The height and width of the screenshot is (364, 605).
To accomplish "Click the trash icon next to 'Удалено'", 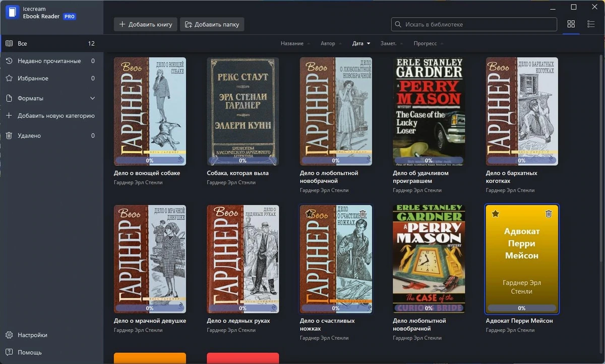I will tap(9, 136).
